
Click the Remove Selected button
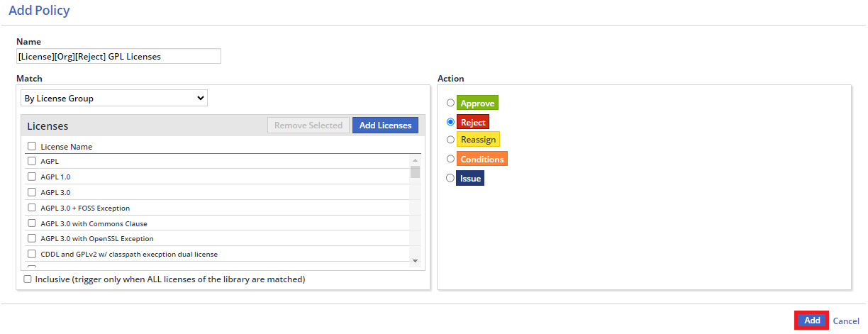point(308,125)
